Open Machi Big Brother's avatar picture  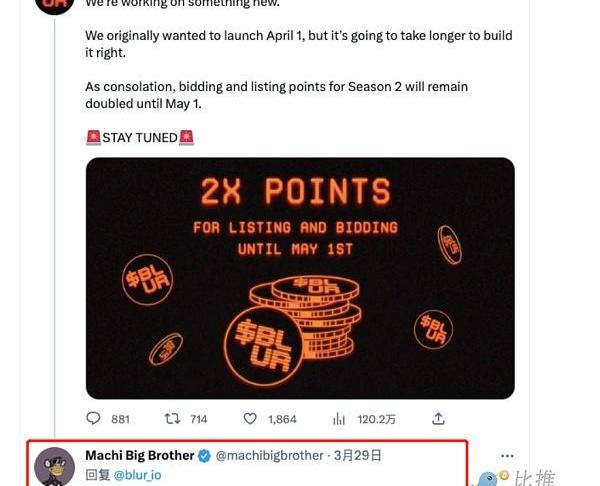pyautogui.click(x=53, y=466)
